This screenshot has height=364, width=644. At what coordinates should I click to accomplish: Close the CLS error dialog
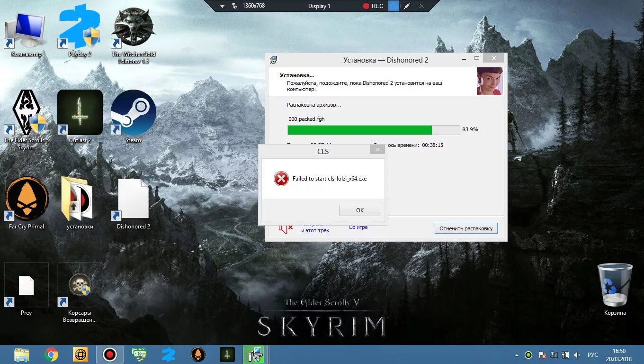click(377, 150)
